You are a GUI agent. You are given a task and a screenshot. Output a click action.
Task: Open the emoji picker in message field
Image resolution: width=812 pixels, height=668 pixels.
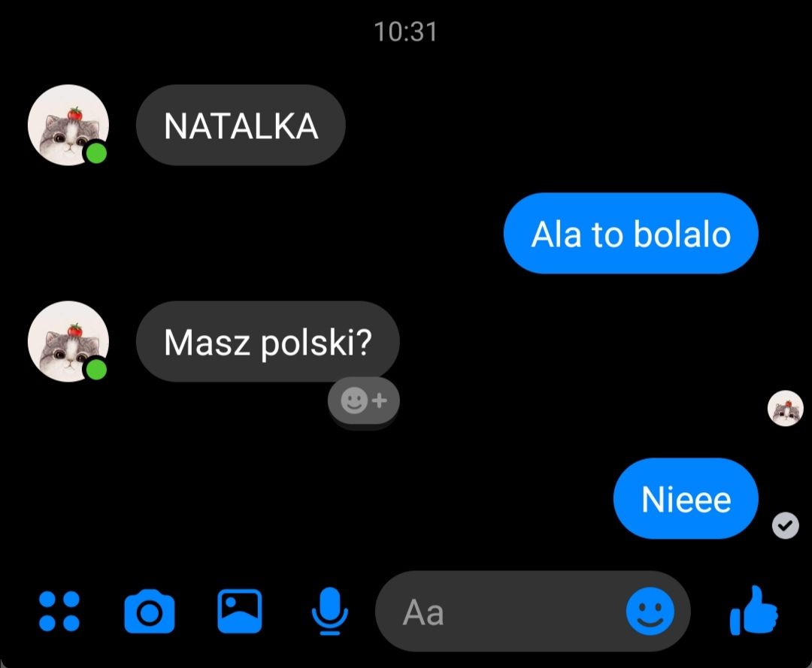[650, 611]
